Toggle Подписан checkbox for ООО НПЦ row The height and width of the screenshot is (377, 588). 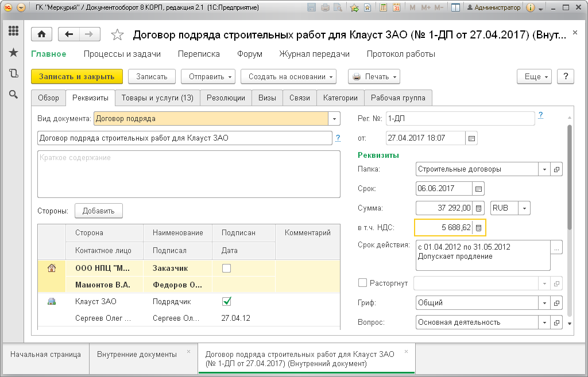click(226, 269)
